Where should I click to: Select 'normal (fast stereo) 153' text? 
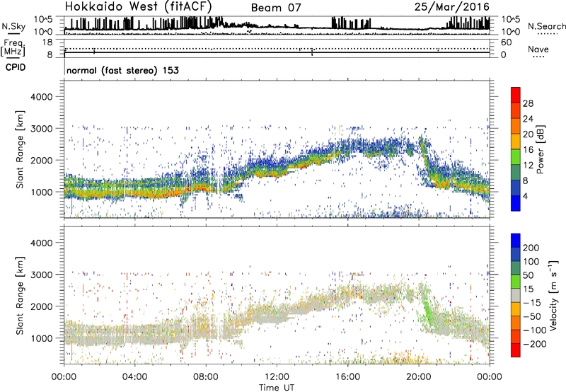click(x=122, y=70)
